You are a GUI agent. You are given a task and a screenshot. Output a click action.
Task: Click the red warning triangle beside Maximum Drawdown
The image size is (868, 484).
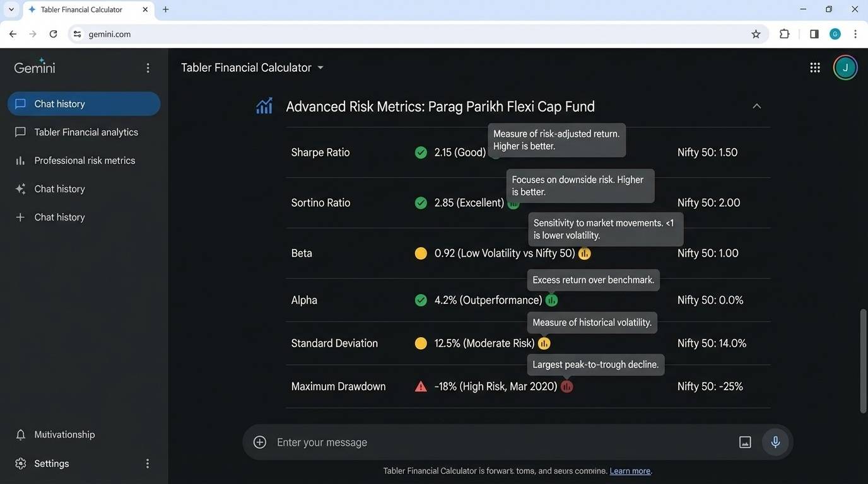tap(421, 386)
